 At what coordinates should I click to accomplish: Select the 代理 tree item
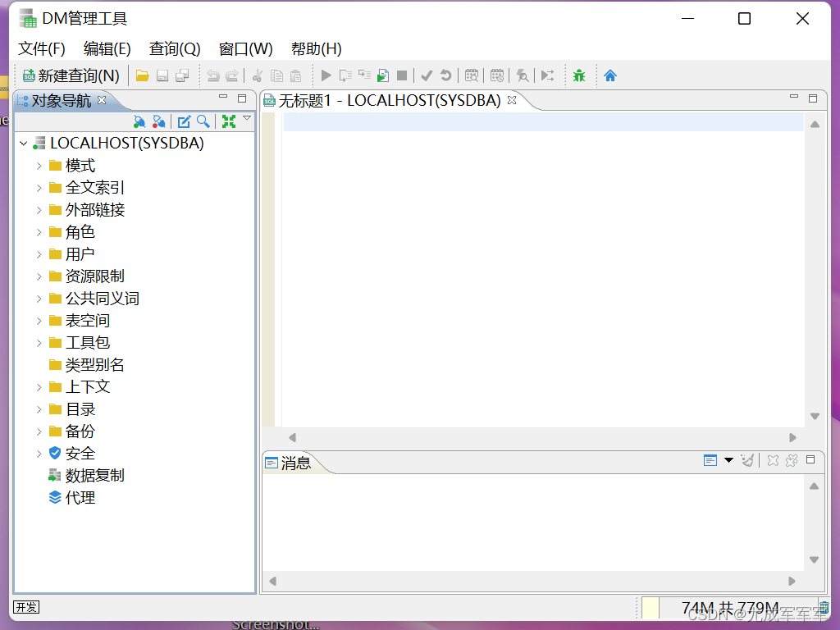[80, 498]
